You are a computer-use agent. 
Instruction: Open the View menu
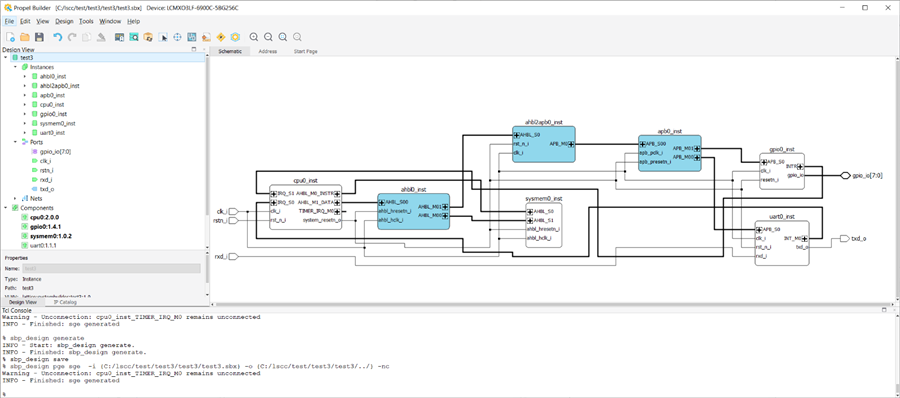tap(42, 21)
